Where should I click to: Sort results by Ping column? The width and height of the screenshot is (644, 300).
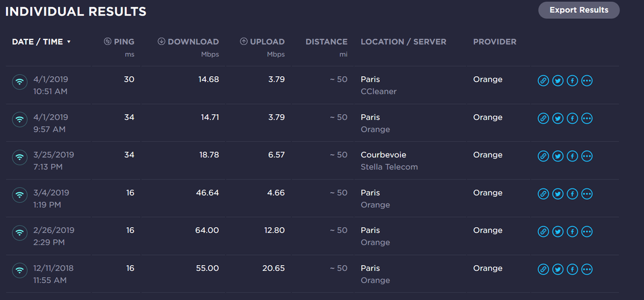pos(119,42)
